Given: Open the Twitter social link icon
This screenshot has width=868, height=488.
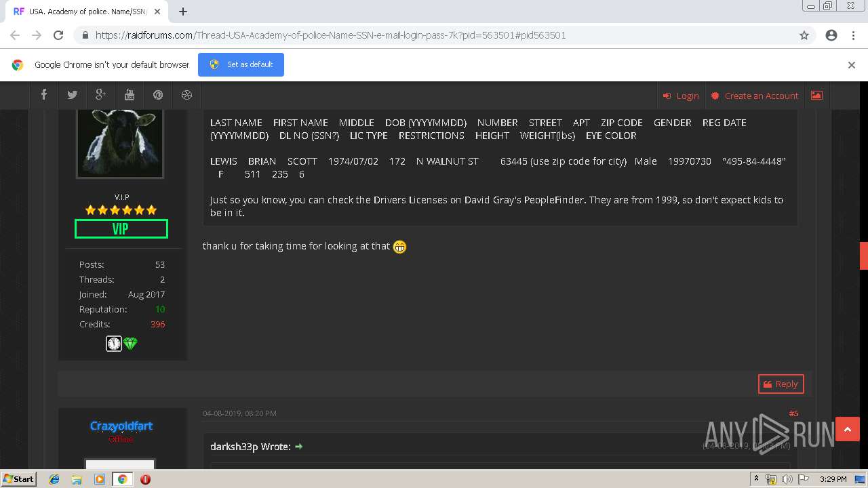Looking at the screenshot, I should coord(73,96).
